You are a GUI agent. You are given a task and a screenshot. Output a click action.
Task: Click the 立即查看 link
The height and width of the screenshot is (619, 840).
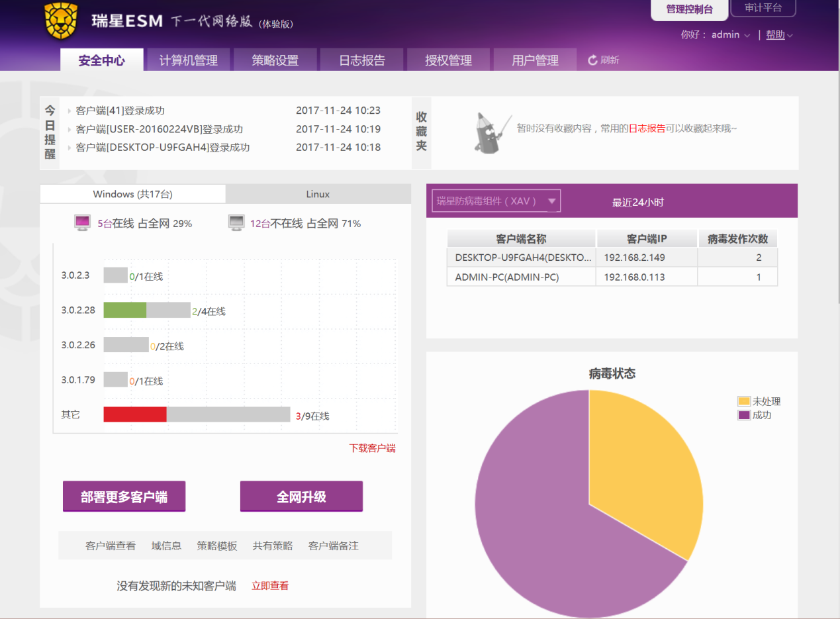pyautogui.click(x=270, y=586)
